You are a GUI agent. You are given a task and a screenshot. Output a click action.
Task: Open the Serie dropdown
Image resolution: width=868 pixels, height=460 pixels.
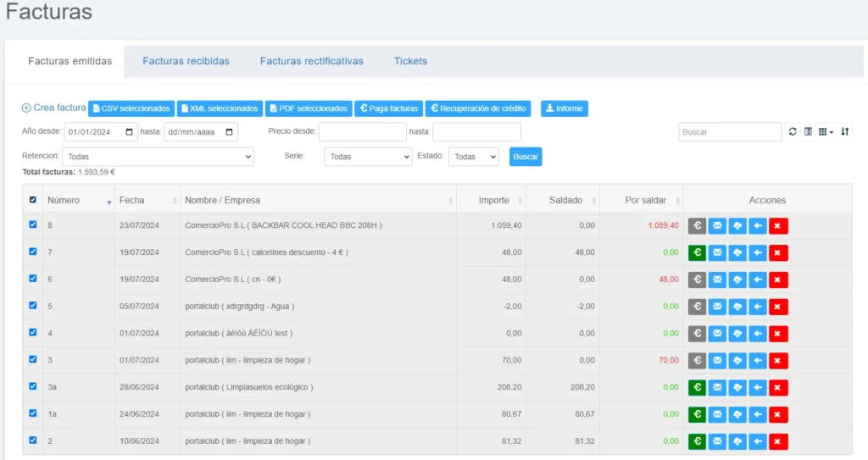[x=368, y=157]
